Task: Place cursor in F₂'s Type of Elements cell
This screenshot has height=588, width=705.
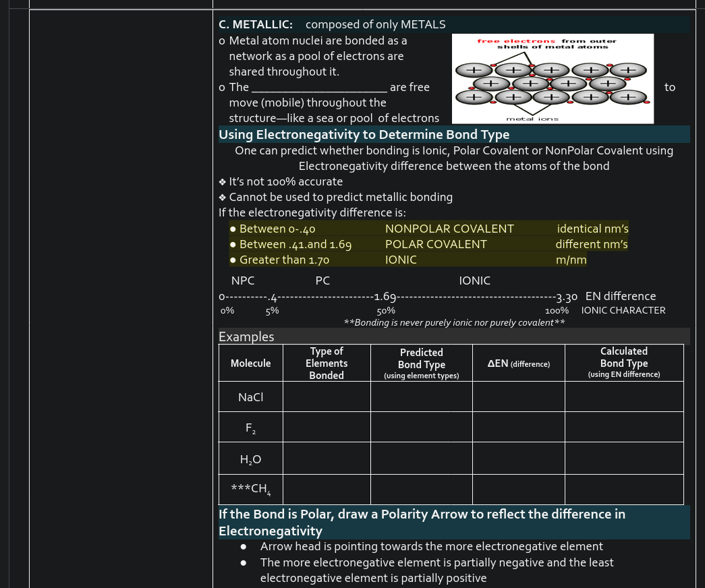Action: (327, 428)
